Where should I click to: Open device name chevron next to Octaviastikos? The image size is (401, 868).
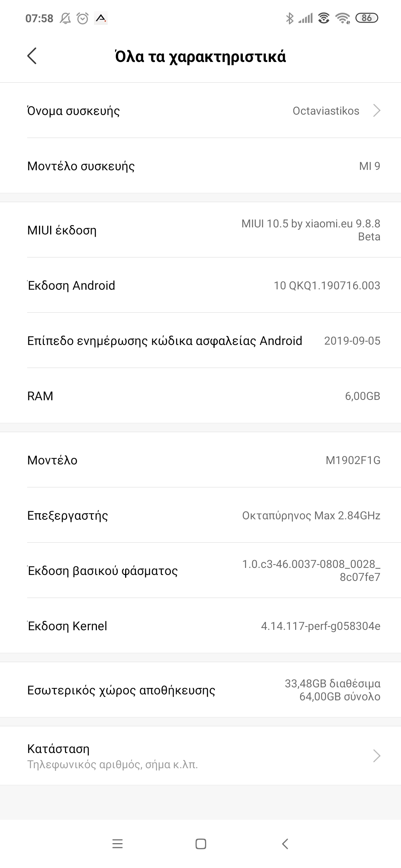(376, 111)
